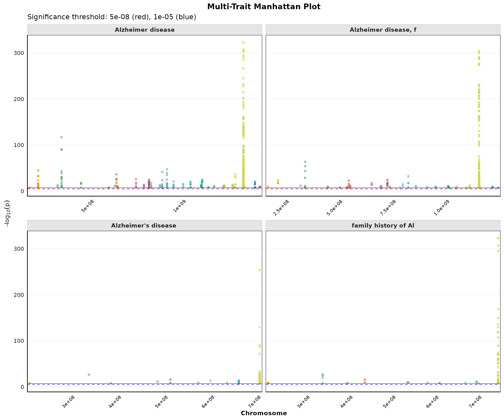
Task: Select the "Alzheimer's disease" facet header
Action: pos(143,226)
